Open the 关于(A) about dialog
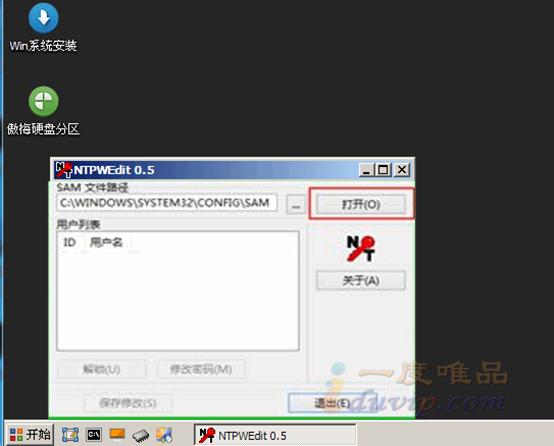The height and width of the screenshot is (446, 554). tap(361, 281)
